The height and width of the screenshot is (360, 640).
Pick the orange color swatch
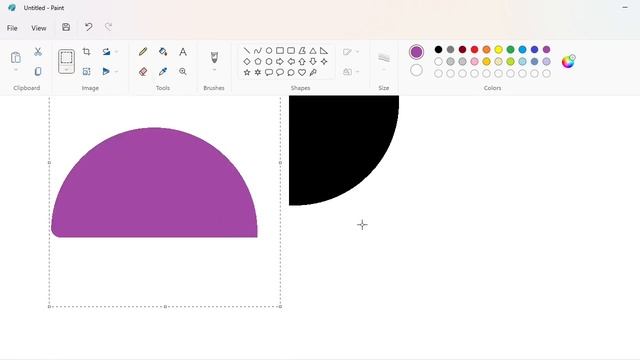pos(487,49)
